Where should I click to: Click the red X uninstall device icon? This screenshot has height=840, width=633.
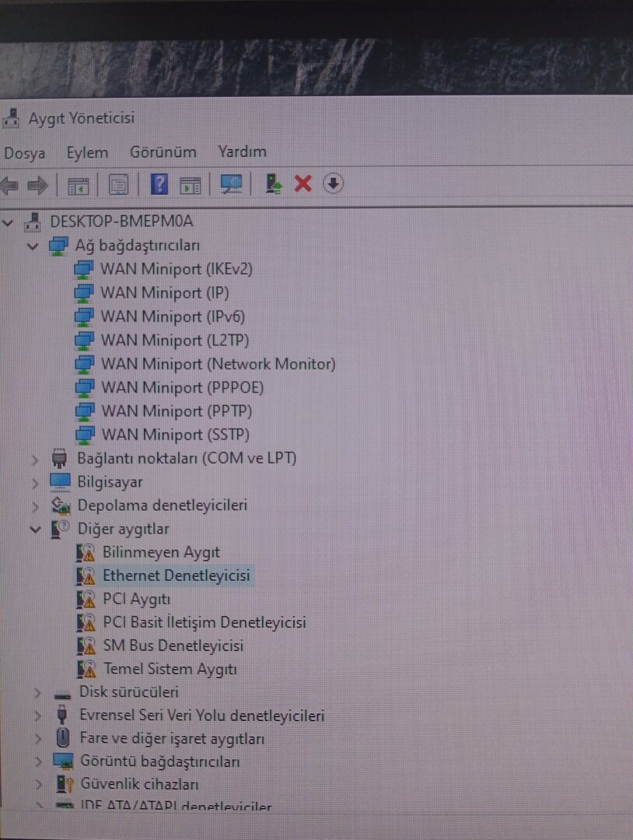pos(303,184)
